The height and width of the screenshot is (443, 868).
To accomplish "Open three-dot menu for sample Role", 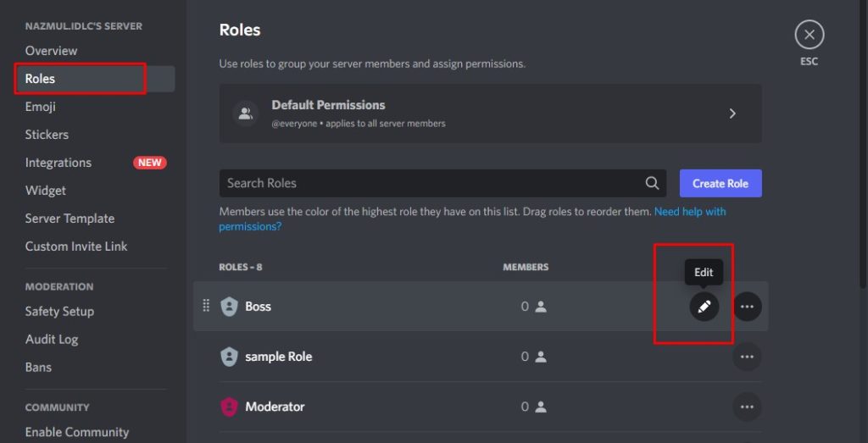I will [x=747, y=357].
